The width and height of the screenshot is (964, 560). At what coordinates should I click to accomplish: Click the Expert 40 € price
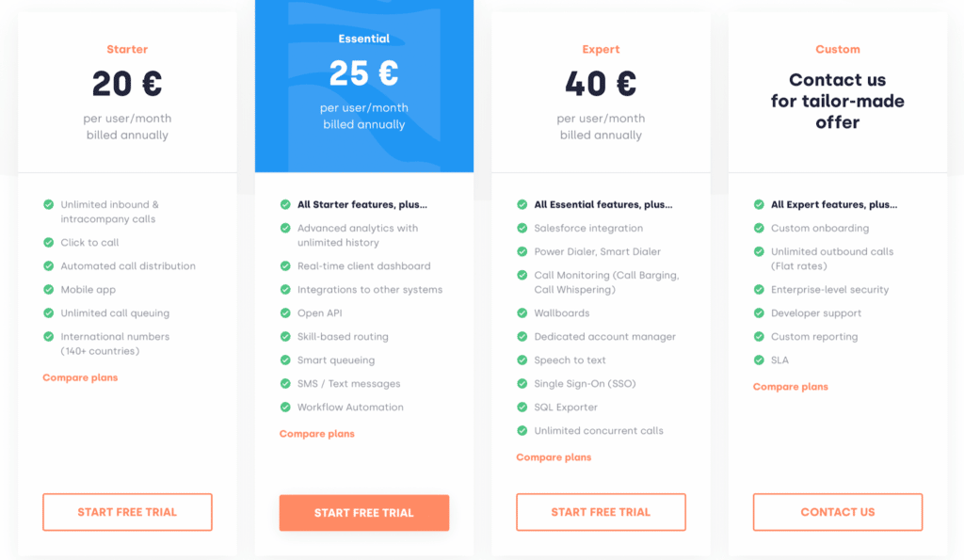click(601, 85)
